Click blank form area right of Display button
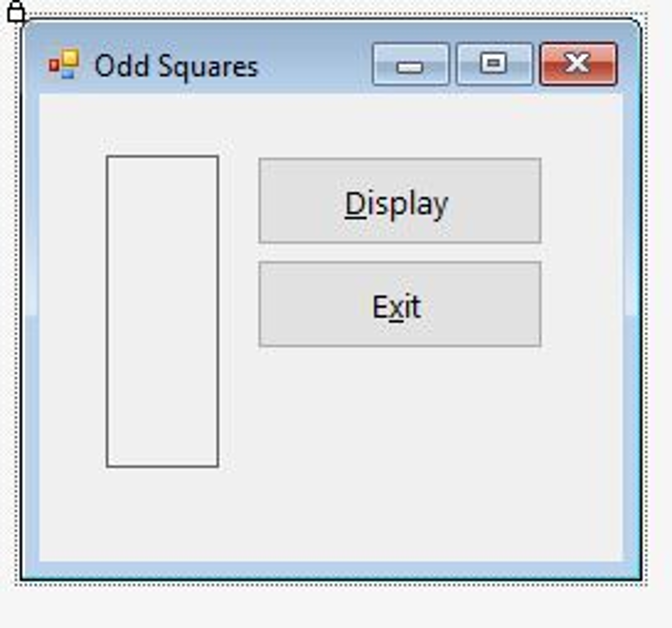This screenshot has width=672, height=628. 581,200
